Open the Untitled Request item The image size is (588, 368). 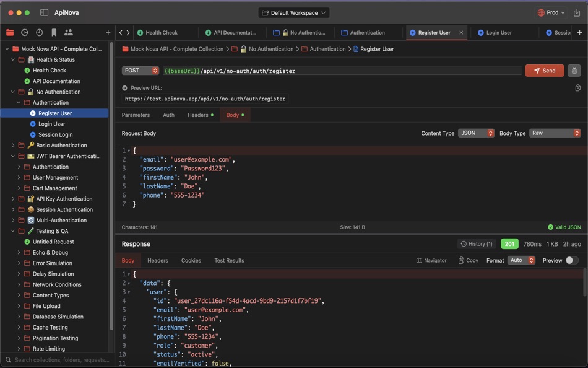coord(53,242)
